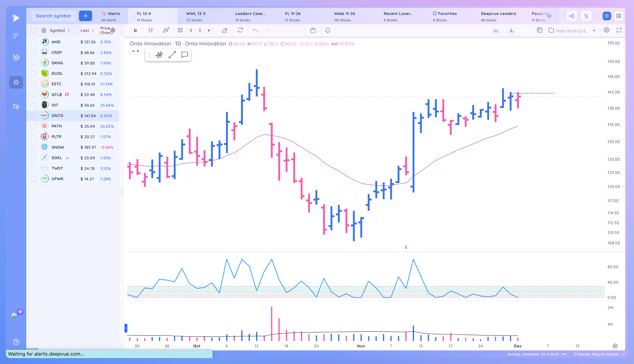Sort watchlist by Last price column
Image resolution: width=634 pixels, height=364 pixels.
pyautogui.click(x=87, y=30)
